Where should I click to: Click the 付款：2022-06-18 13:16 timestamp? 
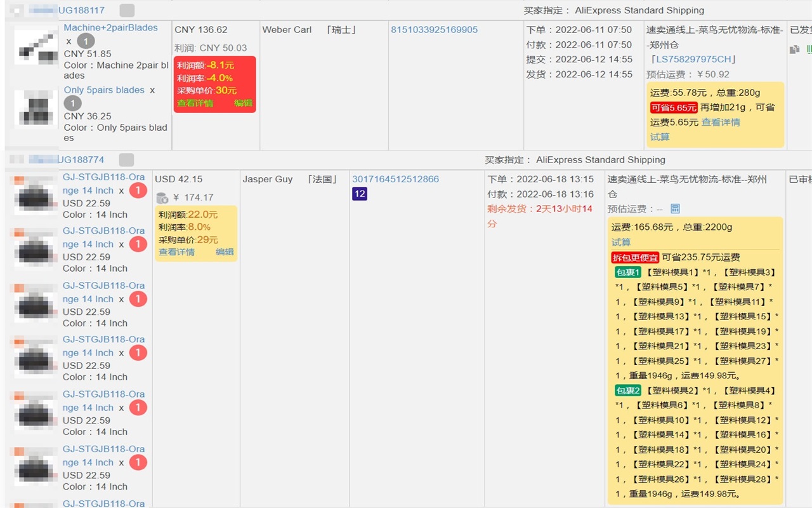pyautogui.click(x=540, y=194)
